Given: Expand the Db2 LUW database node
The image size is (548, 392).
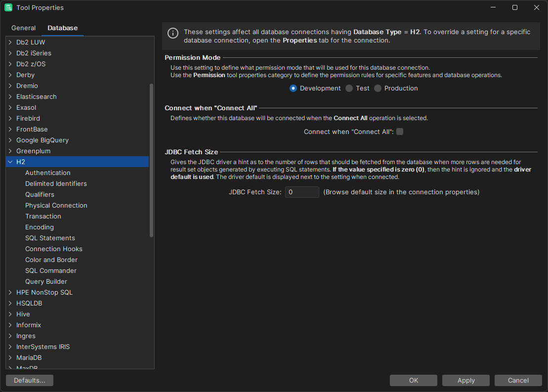Looking at the screenshot, I should click(x=9, y=42).
